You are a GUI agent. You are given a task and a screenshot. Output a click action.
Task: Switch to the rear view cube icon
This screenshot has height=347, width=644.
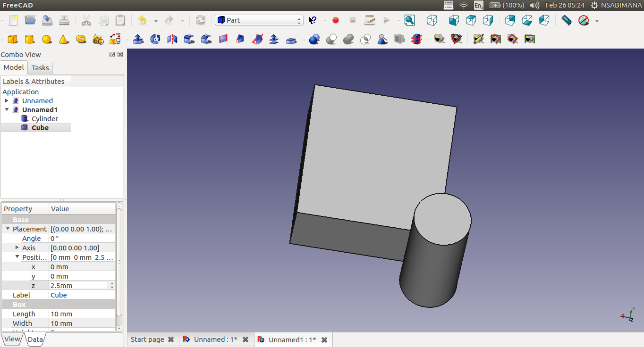(x=510, y=20)
